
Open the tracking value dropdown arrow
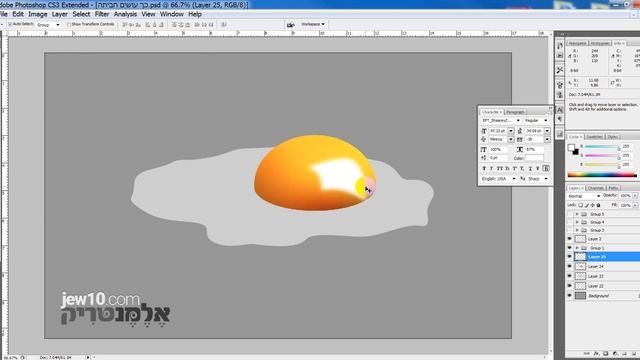pyautogui.click(x=547, y=140)
